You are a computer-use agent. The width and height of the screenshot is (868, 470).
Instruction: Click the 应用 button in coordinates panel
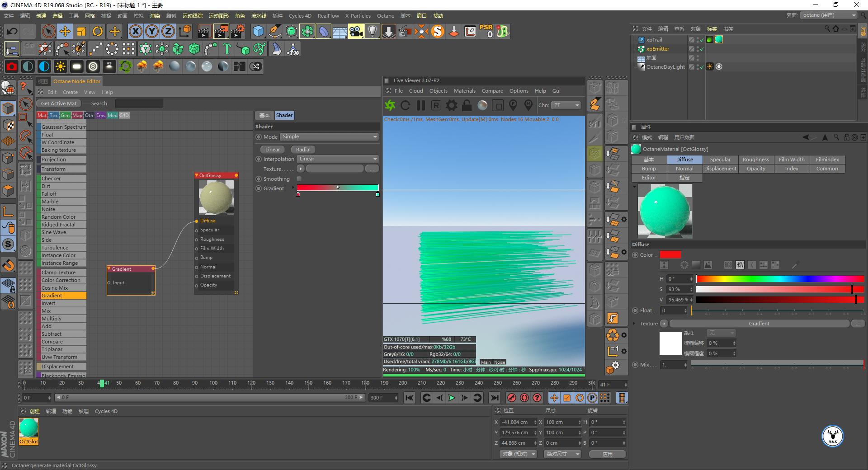tap(607, 454)
